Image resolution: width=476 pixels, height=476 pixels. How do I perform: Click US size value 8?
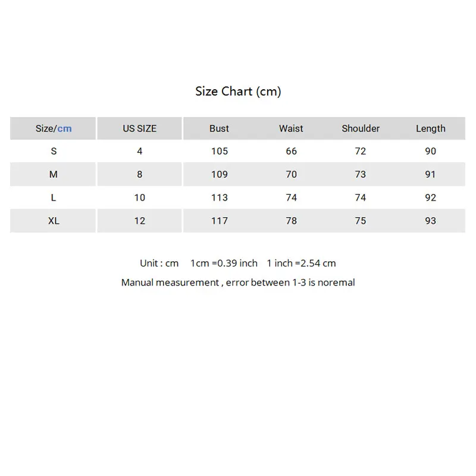tap(140, 174)
